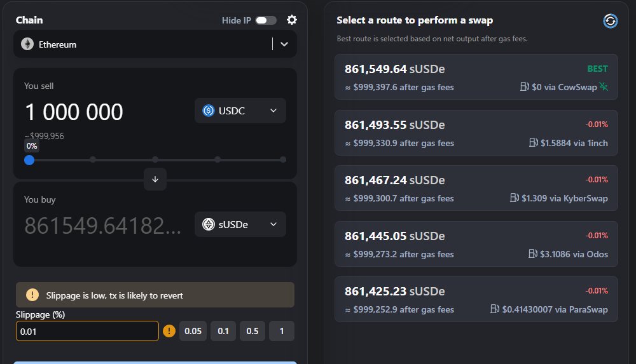Click the USDC token logo
This screenshot has height=364, width=636.
coord(209,111)
